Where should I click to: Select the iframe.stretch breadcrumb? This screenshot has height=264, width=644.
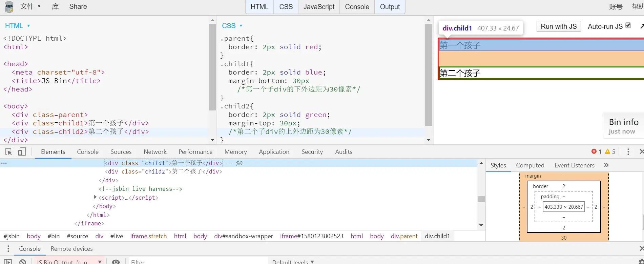coord(148,236)
